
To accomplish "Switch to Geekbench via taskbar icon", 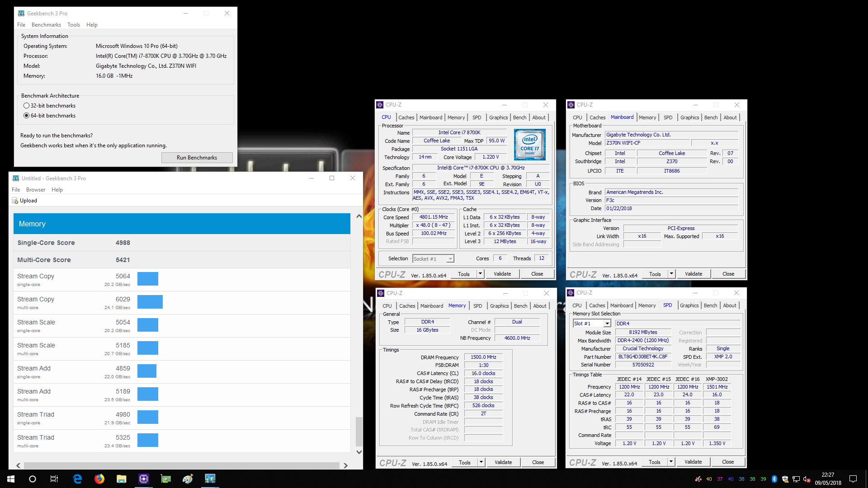I will [x=210, y=479].
